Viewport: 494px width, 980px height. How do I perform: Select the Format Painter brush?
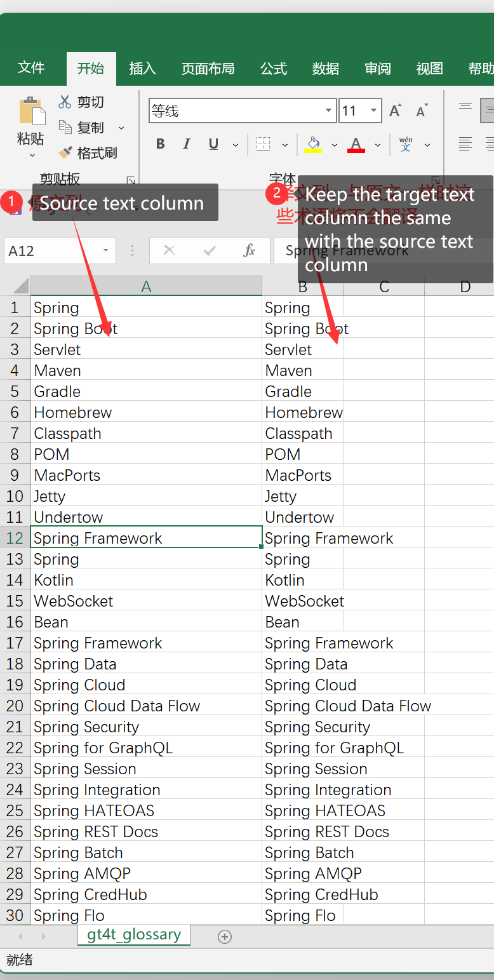pos(65,153)
